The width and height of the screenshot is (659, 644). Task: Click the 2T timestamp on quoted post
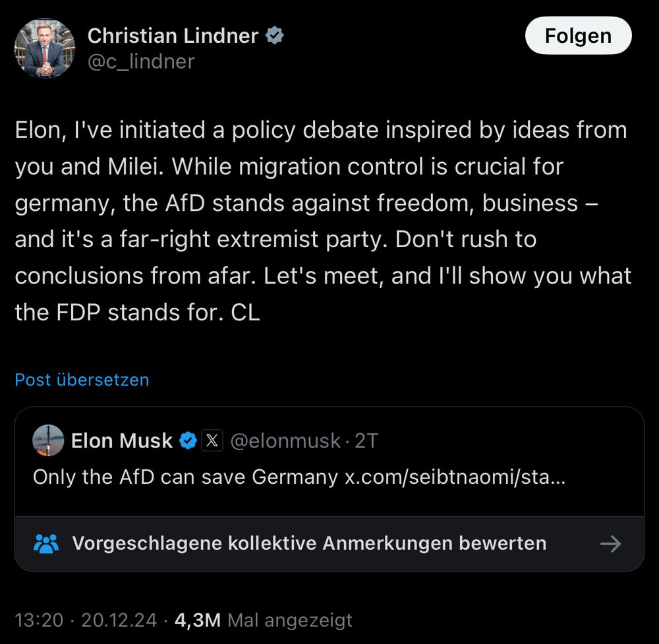(366, 440)
